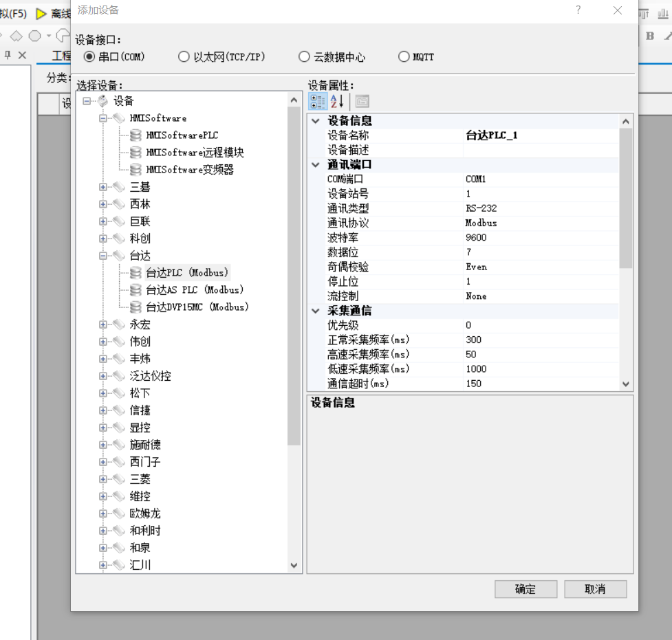The height and width of the screenshot is (640, 672).
Task: Select the MQTT interface option
Action: (404, 57)
